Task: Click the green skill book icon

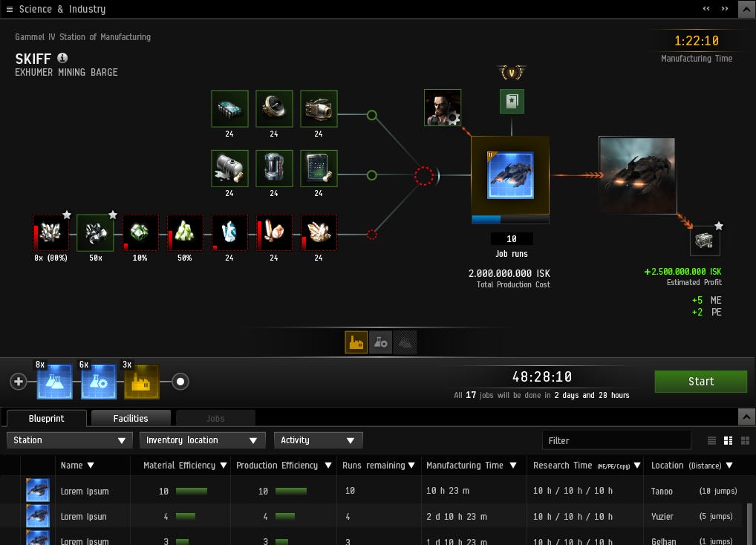Action: [x=512, y=101]
